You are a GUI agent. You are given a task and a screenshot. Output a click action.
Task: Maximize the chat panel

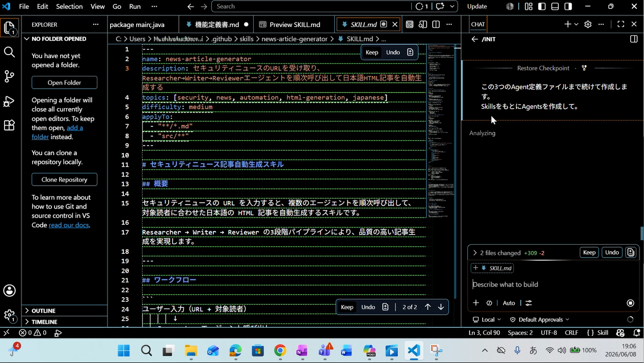(621, 24)
